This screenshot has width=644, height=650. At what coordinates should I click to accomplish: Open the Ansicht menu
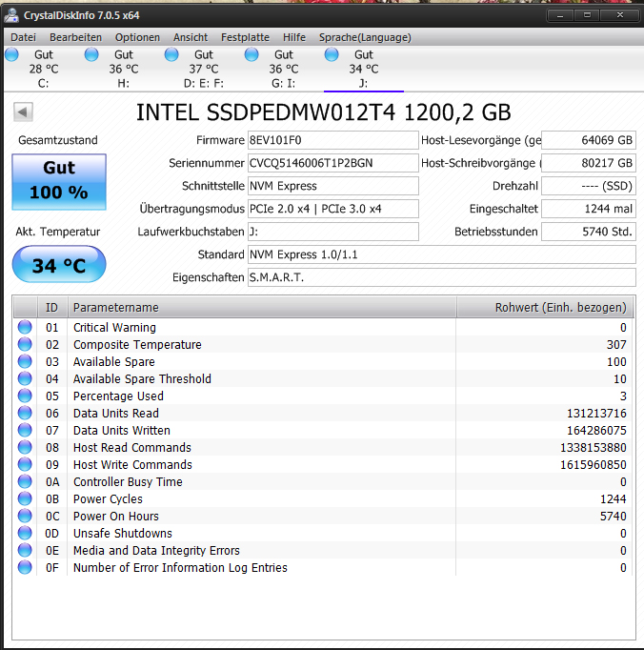coord(191,37)
